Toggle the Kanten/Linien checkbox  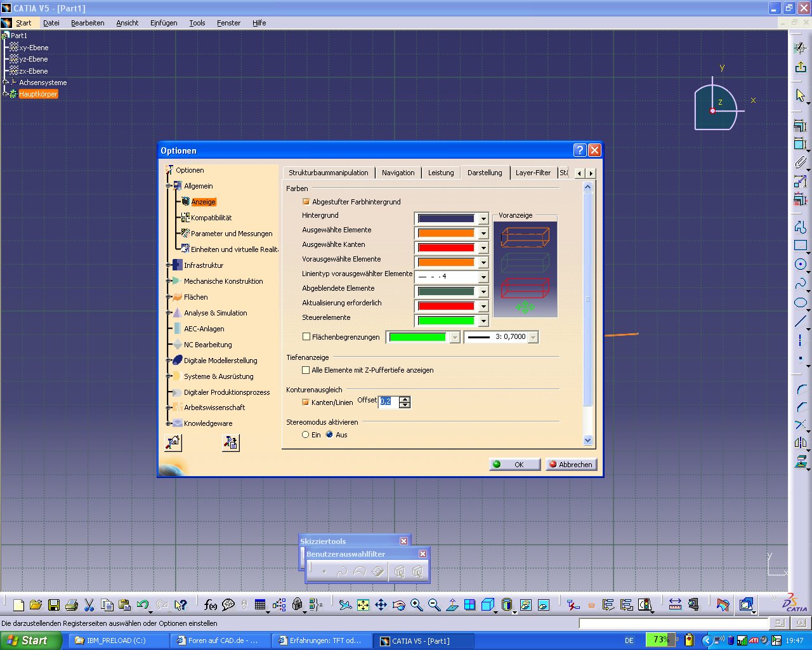click(306, 402)
